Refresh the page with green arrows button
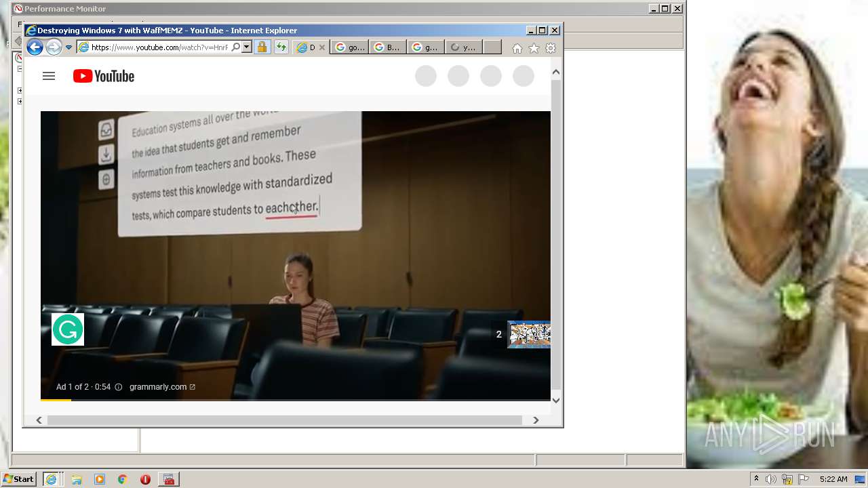The width and height of the screenshot is (868, 488). pos(281,47)
